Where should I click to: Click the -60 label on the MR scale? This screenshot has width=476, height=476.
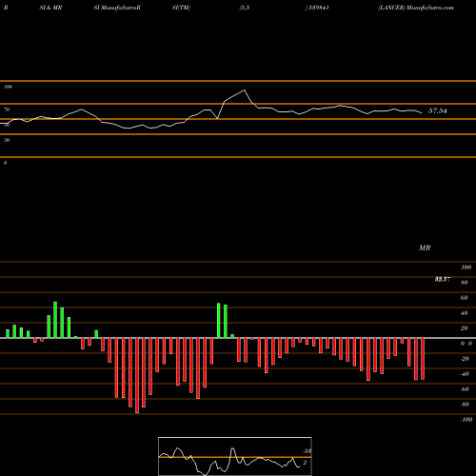pyautogui.click(x=465, y=389)
